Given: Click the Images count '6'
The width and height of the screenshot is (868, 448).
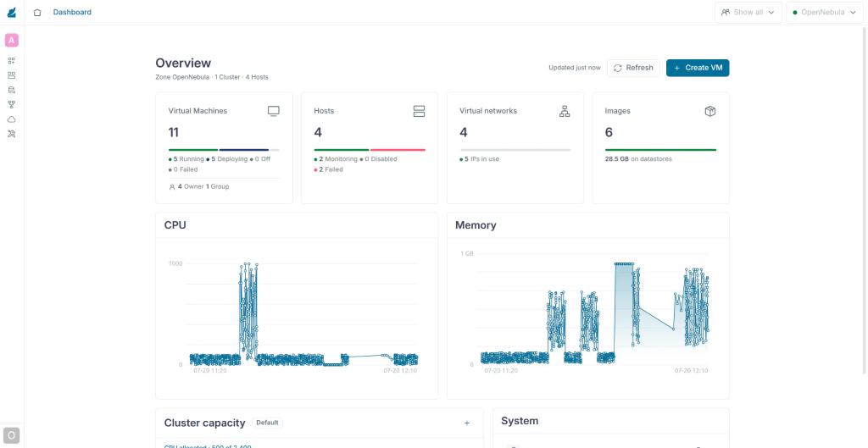Looking at the screenshot, I should coord(609,132).
